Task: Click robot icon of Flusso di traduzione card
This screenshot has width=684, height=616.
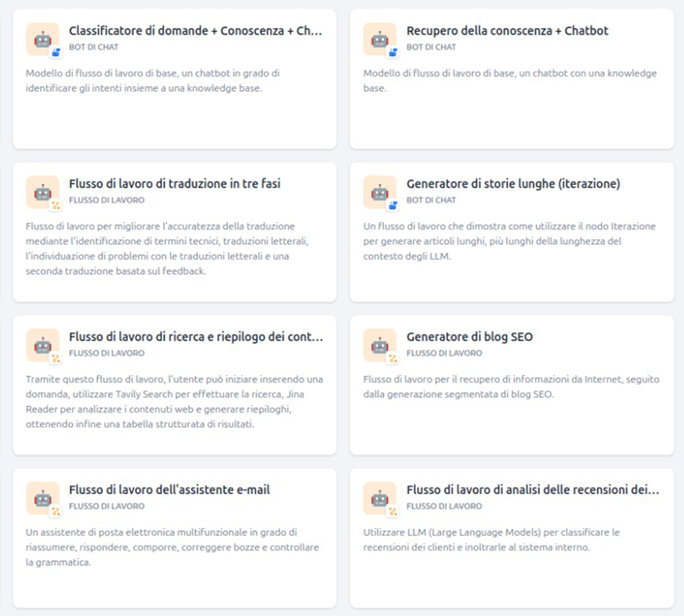Action: (x=43, y=192)
